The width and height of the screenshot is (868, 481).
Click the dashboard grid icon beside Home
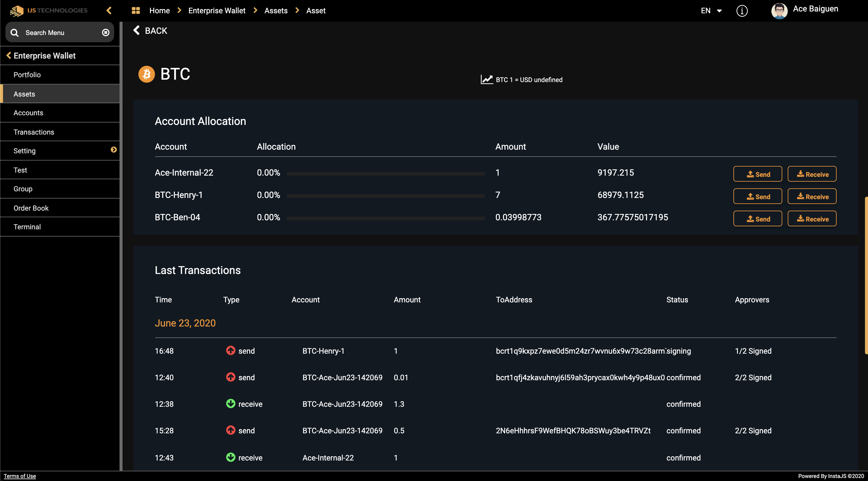click(x=136, y=11)
